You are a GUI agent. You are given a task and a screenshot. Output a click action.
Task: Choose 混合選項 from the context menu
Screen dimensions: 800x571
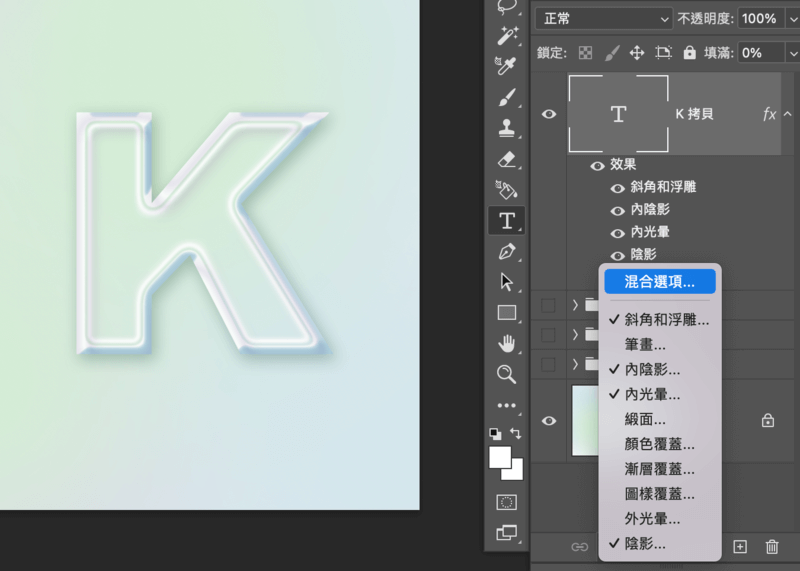coord(659,282)
